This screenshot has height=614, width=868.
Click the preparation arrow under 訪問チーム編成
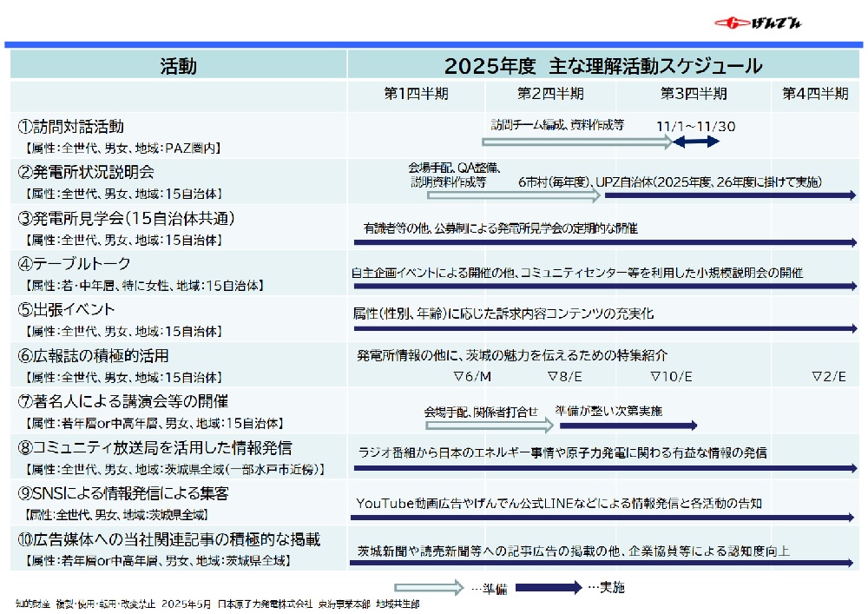(x=577, y=142)
